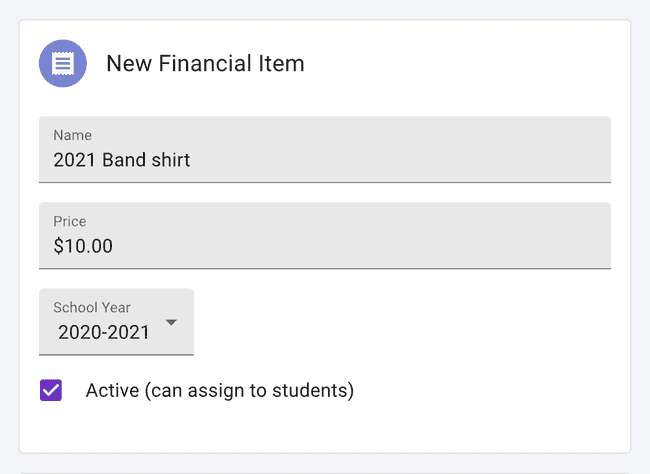
Task: Click the "New Financial Item" heading
Action: [x=205, y=64]
